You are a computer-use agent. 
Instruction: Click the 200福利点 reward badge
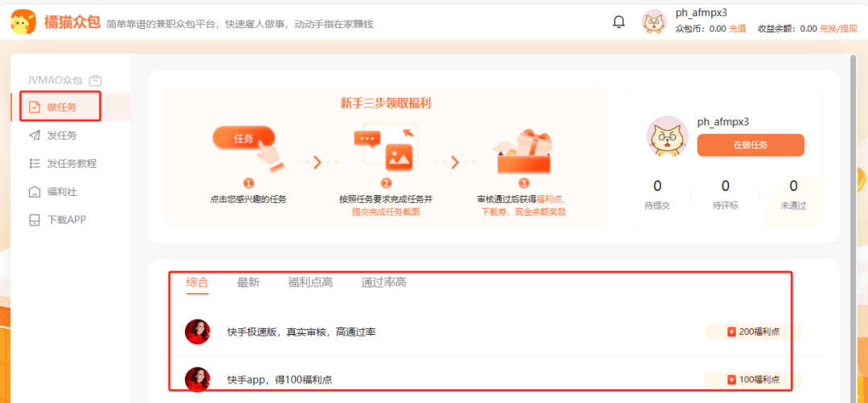753,332
